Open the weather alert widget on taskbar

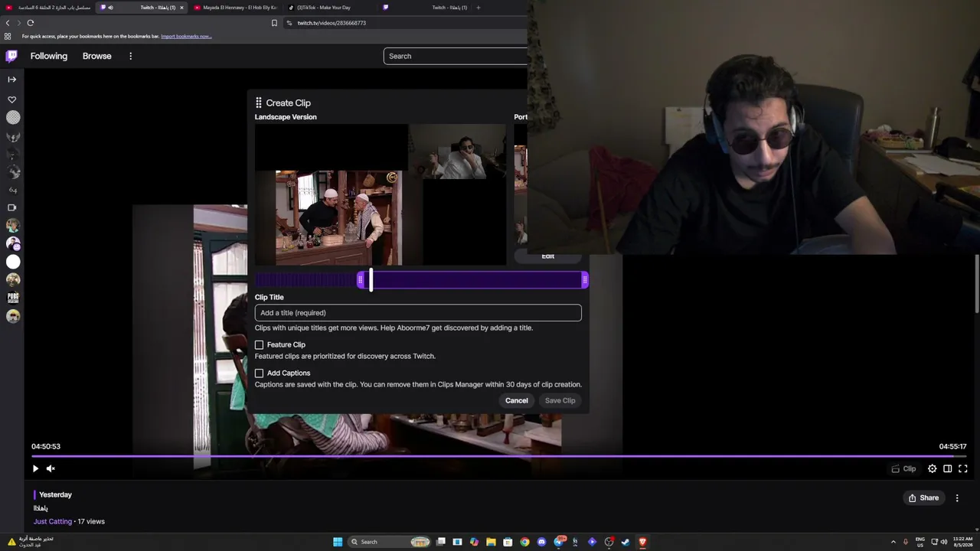coord(31,542)
